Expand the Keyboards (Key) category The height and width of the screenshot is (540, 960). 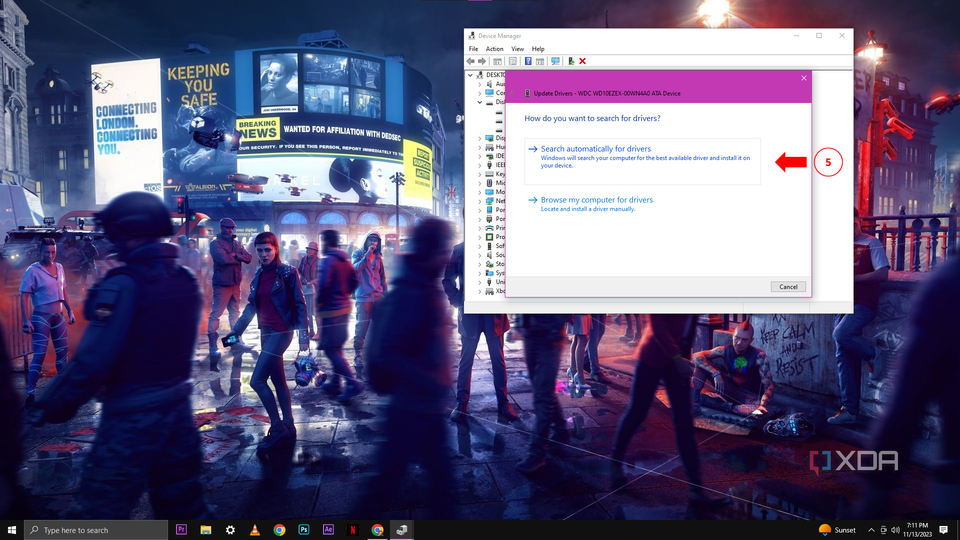480,174
